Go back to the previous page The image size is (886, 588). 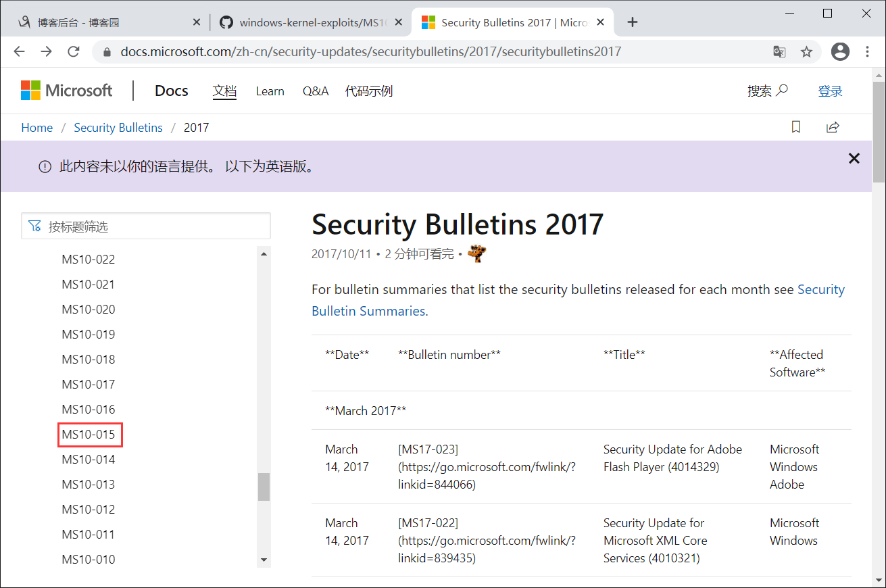(x=19, y=51)
